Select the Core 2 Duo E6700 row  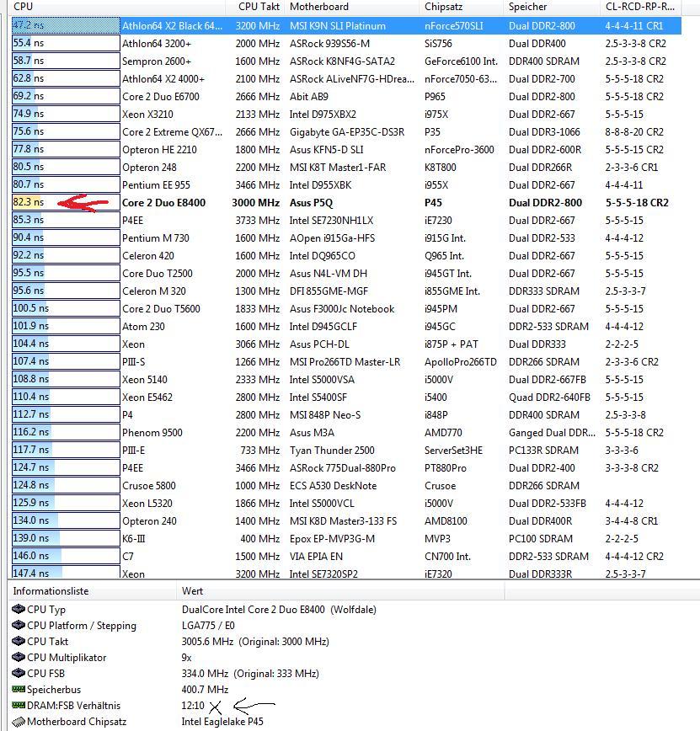(x=346, y=97)
